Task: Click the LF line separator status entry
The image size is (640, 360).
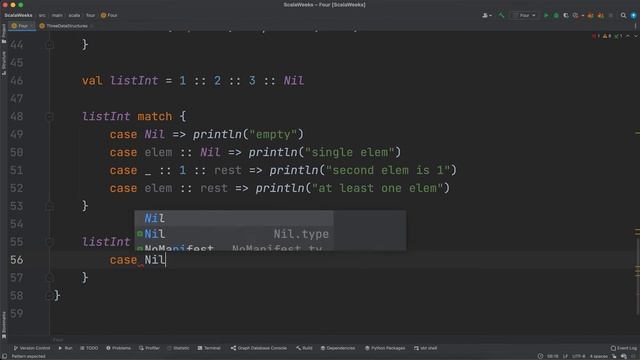Action: pos(565,356)
